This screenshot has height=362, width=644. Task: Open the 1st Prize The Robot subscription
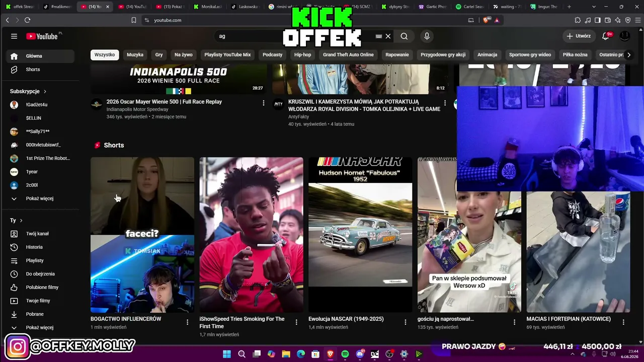[x=40, y=158]
